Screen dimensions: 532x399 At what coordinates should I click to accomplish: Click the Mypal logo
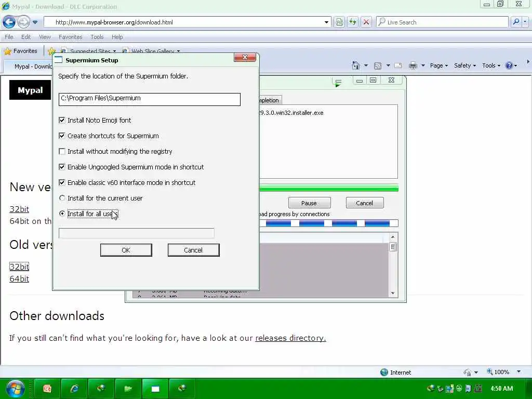(30, 90)
